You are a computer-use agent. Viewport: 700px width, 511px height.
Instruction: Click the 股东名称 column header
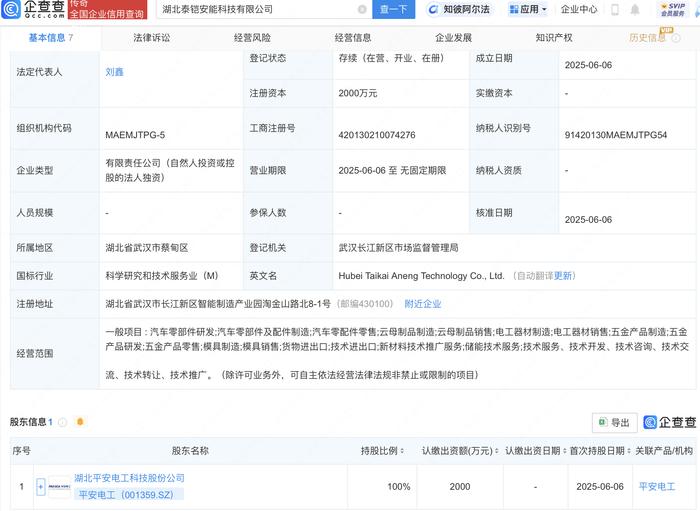tap(190, 451)
